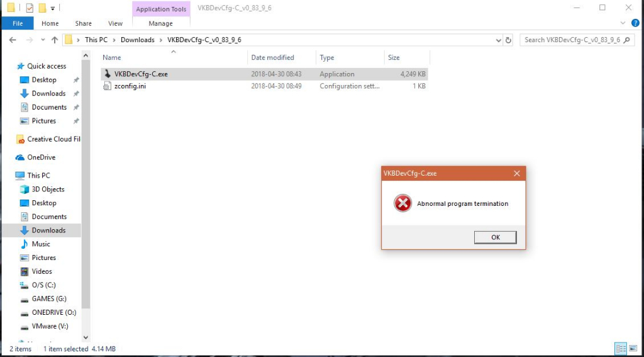Click the sidebar scroll down arrow
This screenshot has width=644, height=357.
pos(86,337)
